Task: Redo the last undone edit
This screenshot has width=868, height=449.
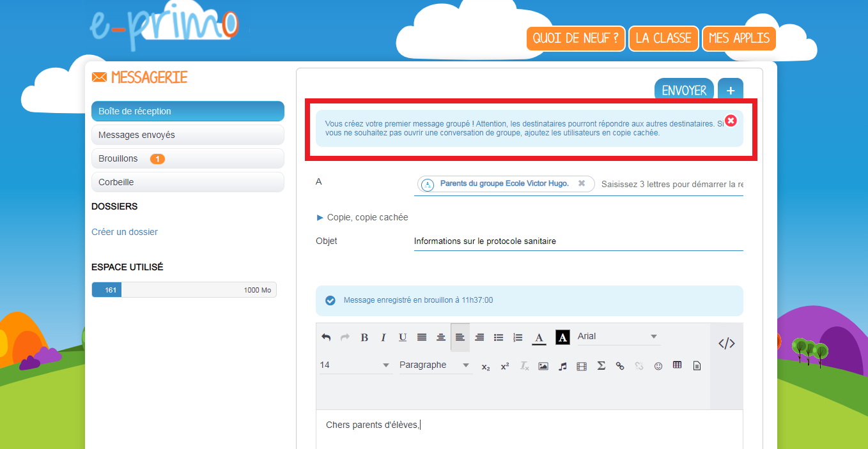Action: 345,337
